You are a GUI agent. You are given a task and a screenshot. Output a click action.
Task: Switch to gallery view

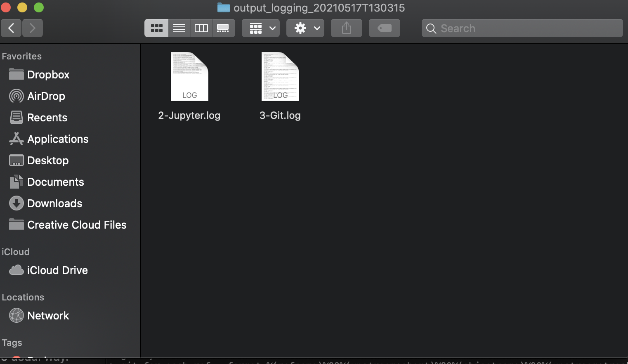point(224,28)
